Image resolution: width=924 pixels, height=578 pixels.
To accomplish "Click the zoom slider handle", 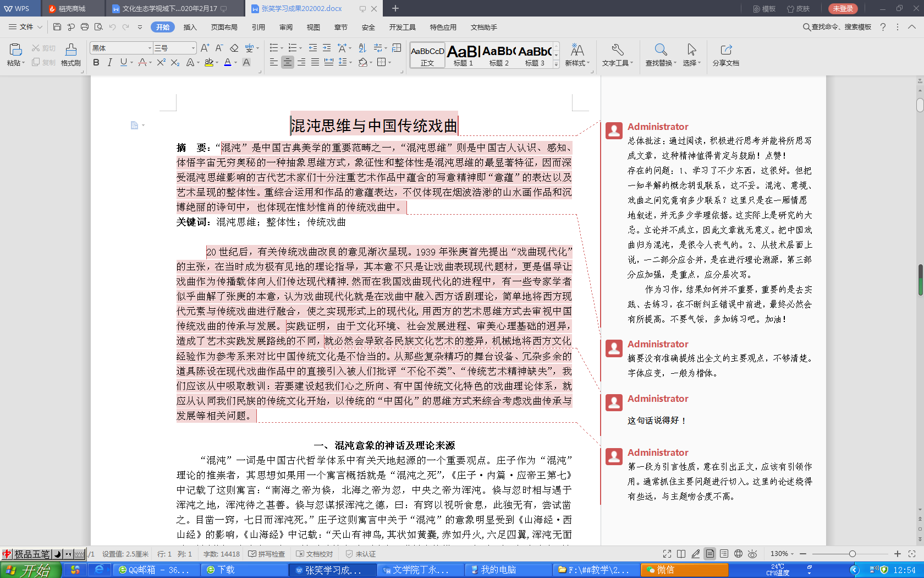I will (852, 554).
